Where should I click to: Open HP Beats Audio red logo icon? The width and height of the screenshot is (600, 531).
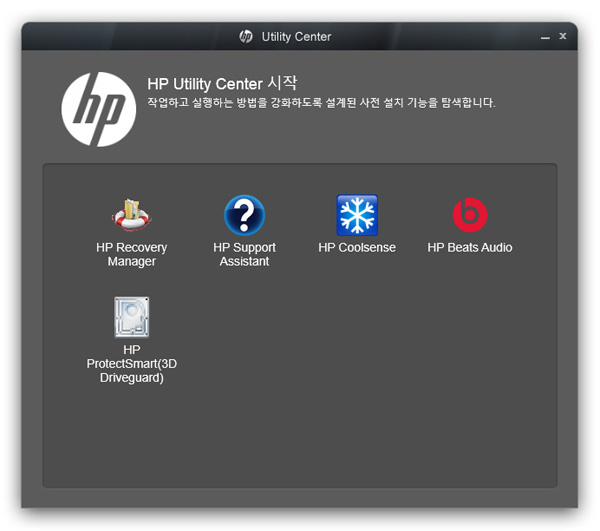470,215
